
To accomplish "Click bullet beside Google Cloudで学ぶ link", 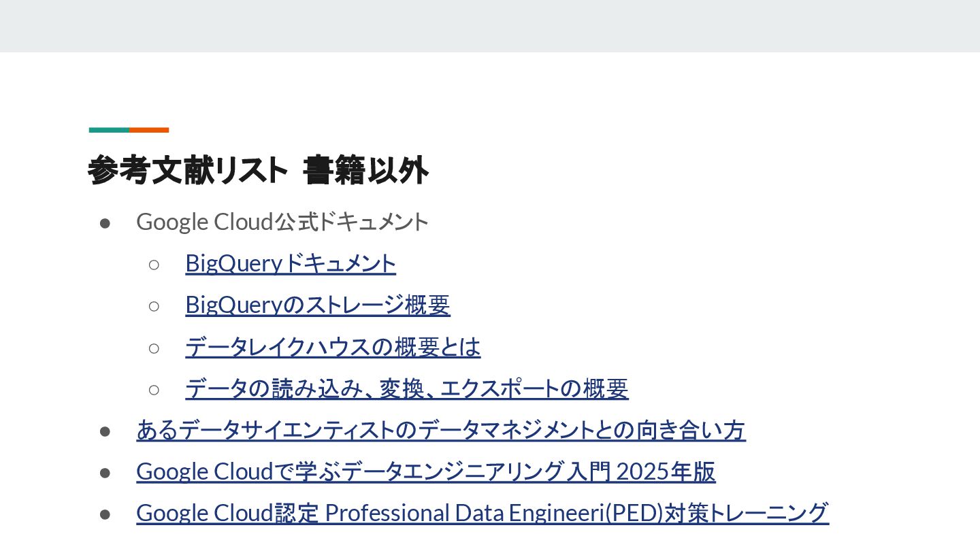I will (x=105, y=473).
